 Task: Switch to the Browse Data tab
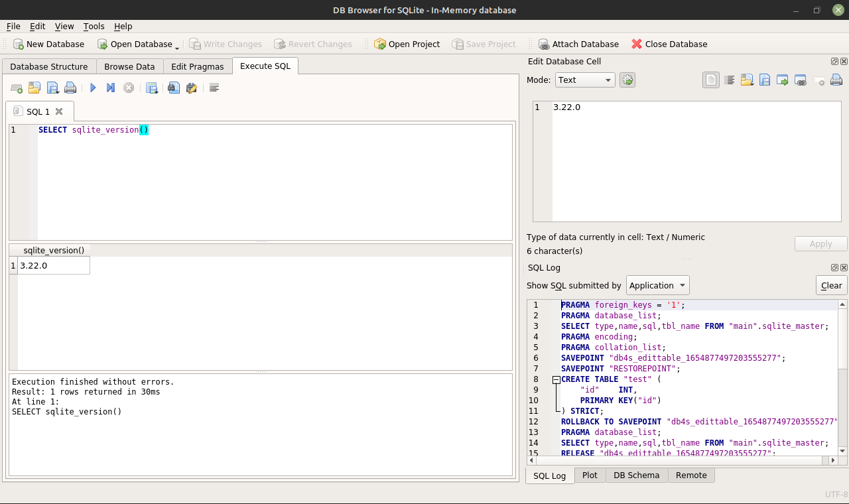click(129, 66)
